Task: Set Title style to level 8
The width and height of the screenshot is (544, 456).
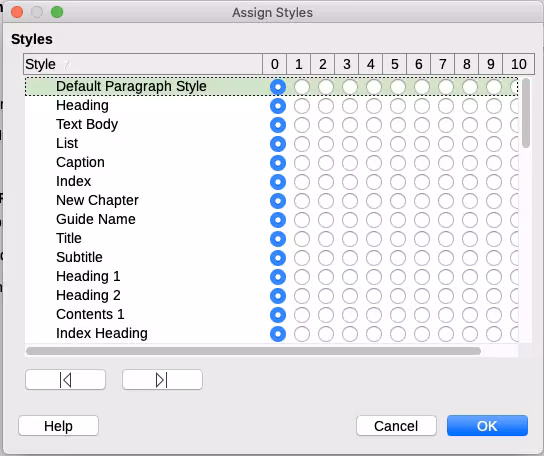Action: click(470, 239)
